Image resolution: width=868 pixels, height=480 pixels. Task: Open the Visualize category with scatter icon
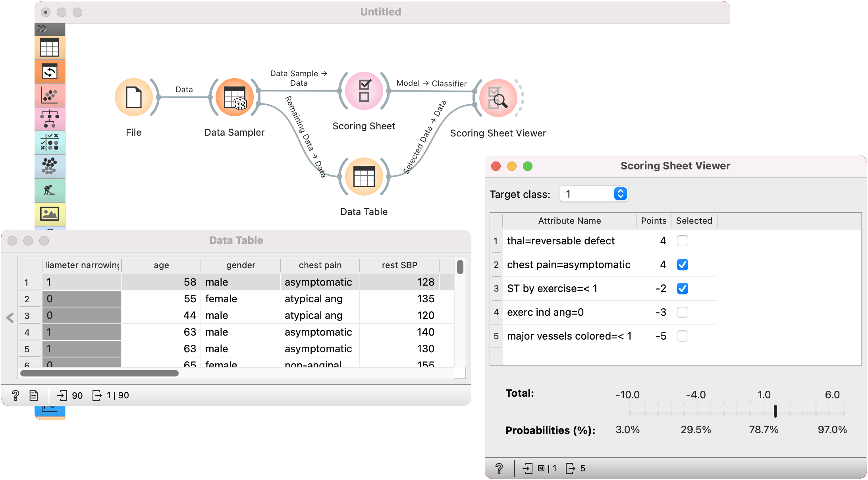[x=50, y=96]
